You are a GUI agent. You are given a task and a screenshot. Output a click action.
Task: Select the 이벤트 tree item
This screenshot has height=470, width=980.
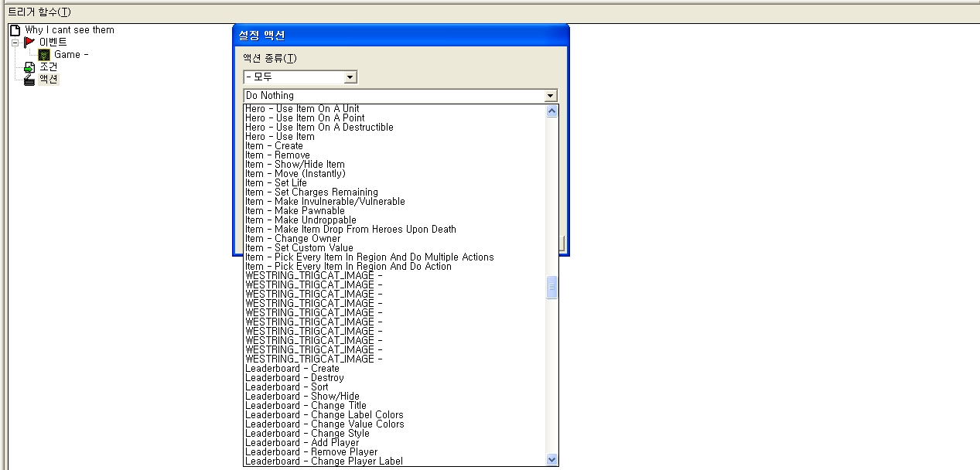click(53, 42)
